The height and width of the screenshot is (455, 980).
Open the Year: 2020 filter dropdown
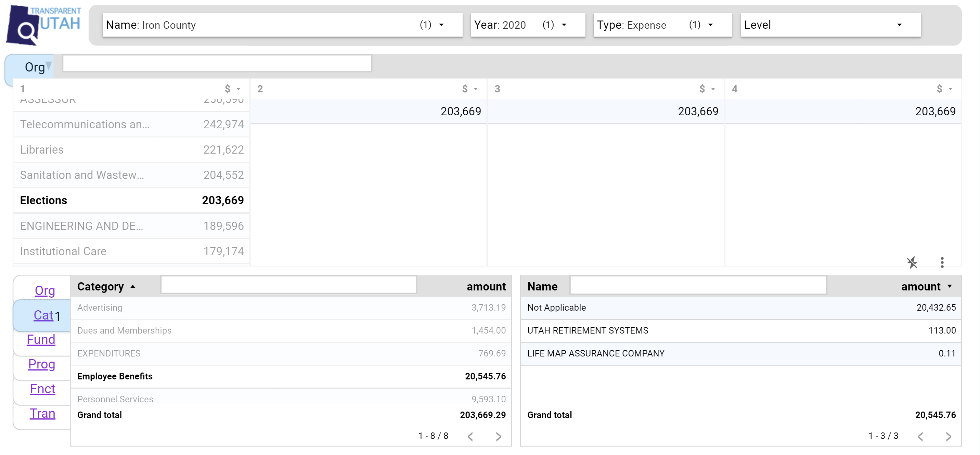click(527, 25)
